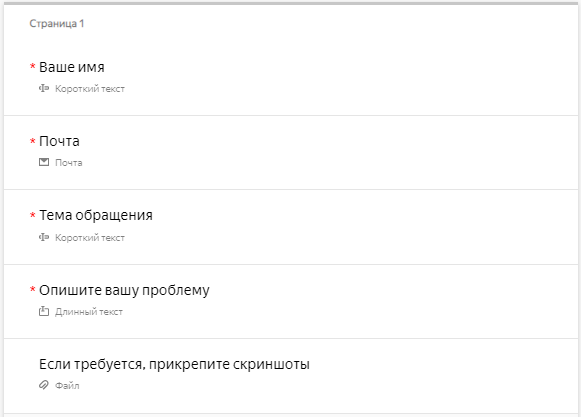
Task: Select the Ваше имя question title
Action: (72, 67)
